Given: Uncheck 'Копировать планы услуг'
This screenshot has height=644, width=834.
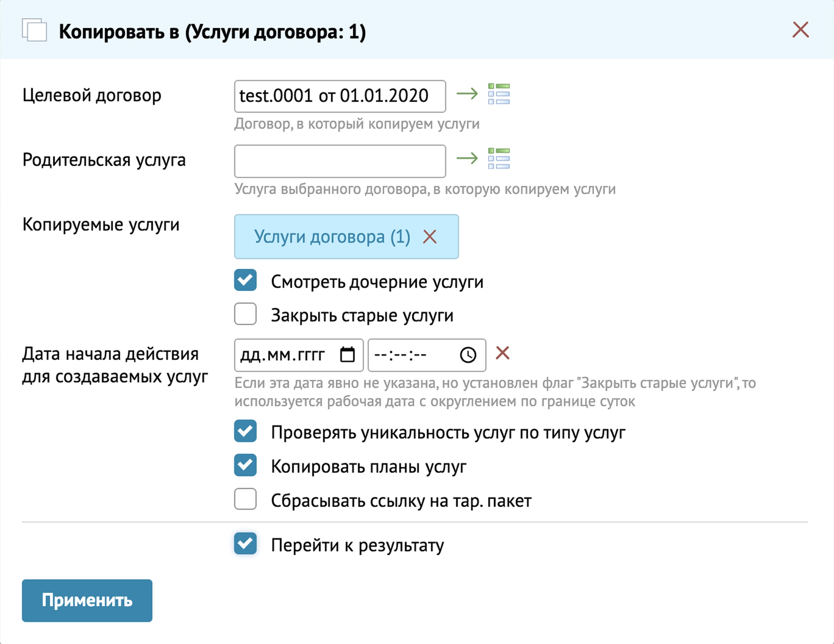Looking at the screenshot, I should (x=245, y=465).
